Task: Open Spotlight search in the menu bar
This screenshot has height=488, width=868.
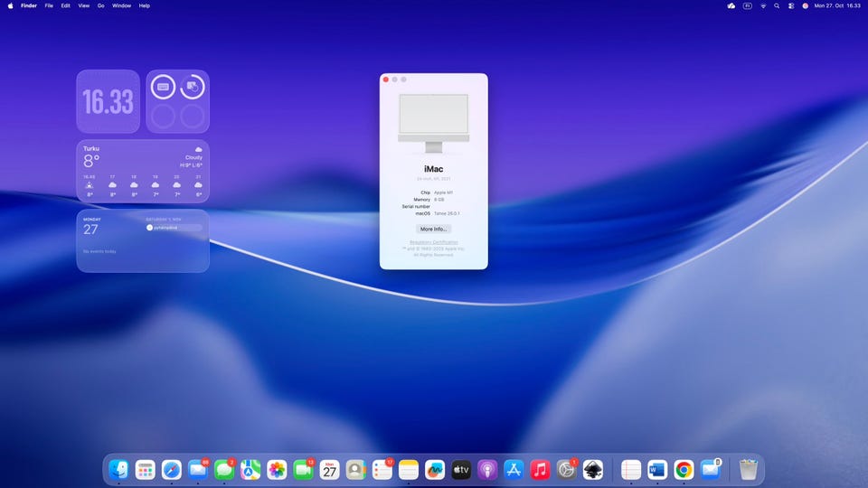Action: tap(777, 5)
